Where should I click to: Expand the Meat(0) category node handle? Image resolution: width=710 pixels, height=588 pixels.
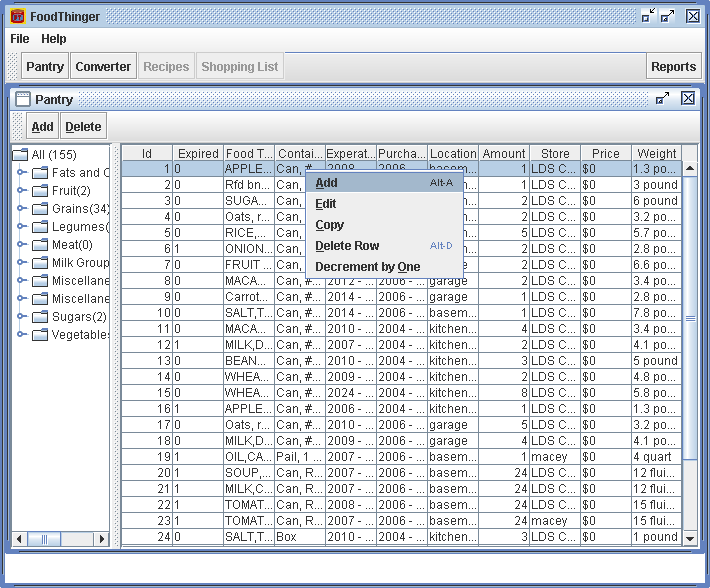coord(21,245)
